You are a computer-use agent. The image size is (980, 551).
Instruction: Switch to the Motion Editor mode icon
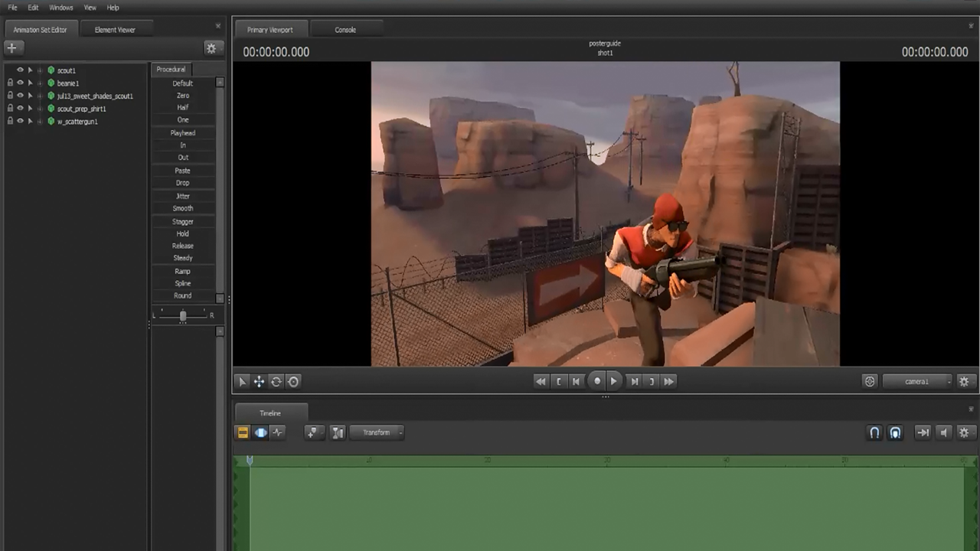(260, 432)
